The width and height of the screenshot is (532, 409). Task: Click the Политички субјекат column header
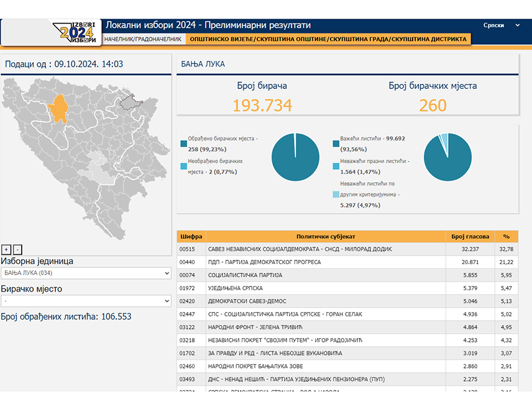[x=326, y=236]
